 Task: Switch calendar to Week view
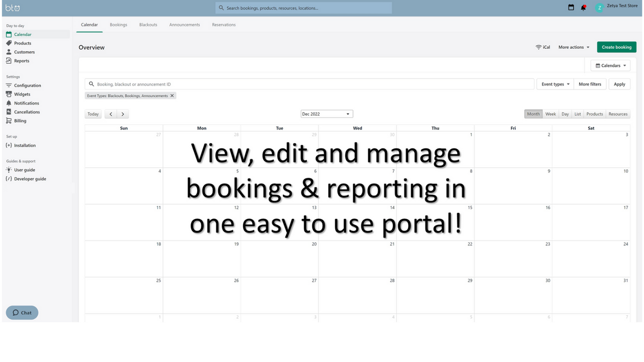pos(550,114)
